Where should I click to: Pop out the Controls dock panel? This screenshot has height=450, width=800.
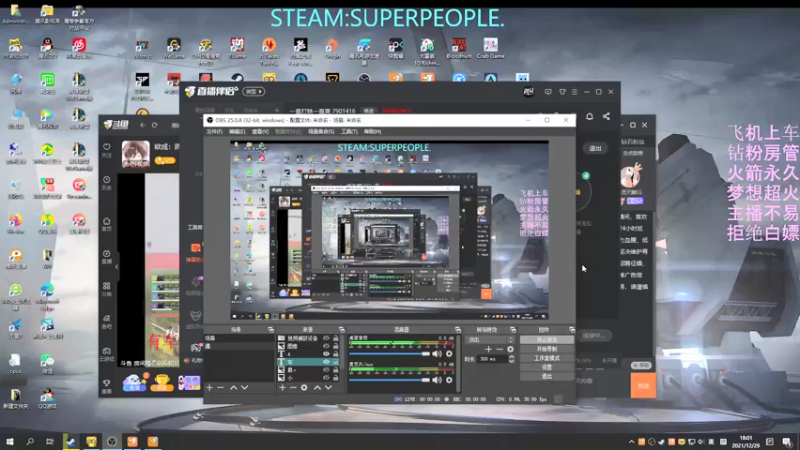coord(571,330)
